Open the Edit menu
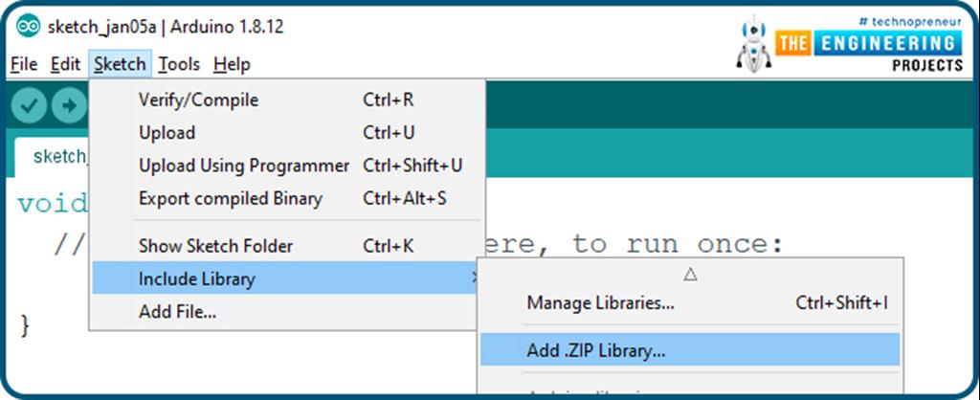The width and height of the screenshot is (980, 400). click(65, 64)
